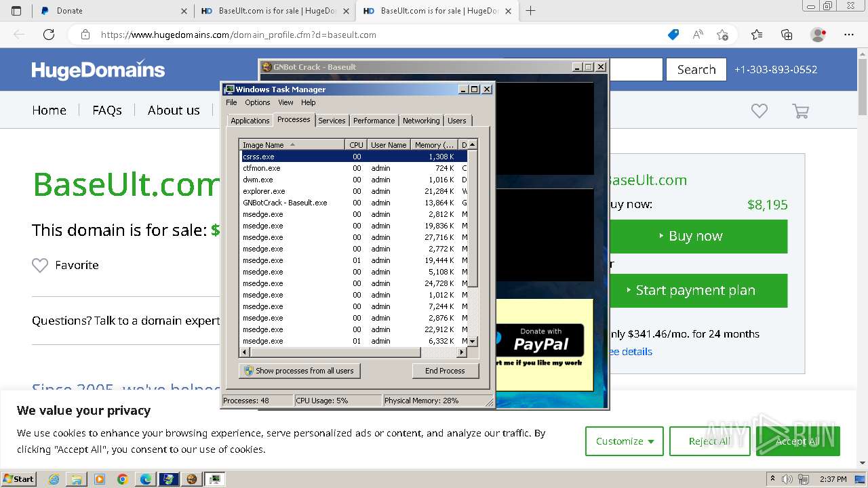Select the dwm.exe process row
868x488 pixels.
[x=353, y=180]
